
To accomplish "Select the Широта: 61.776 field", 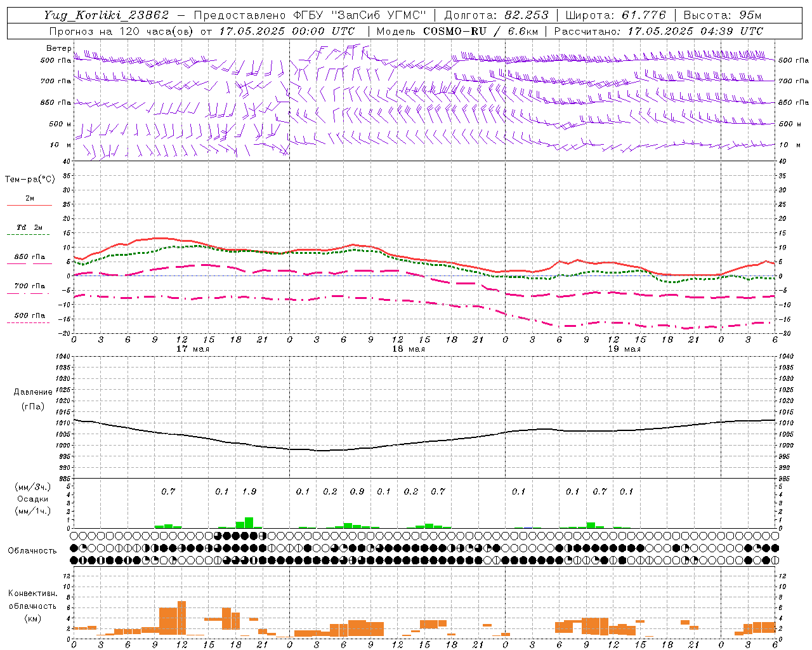I will 615,15.
